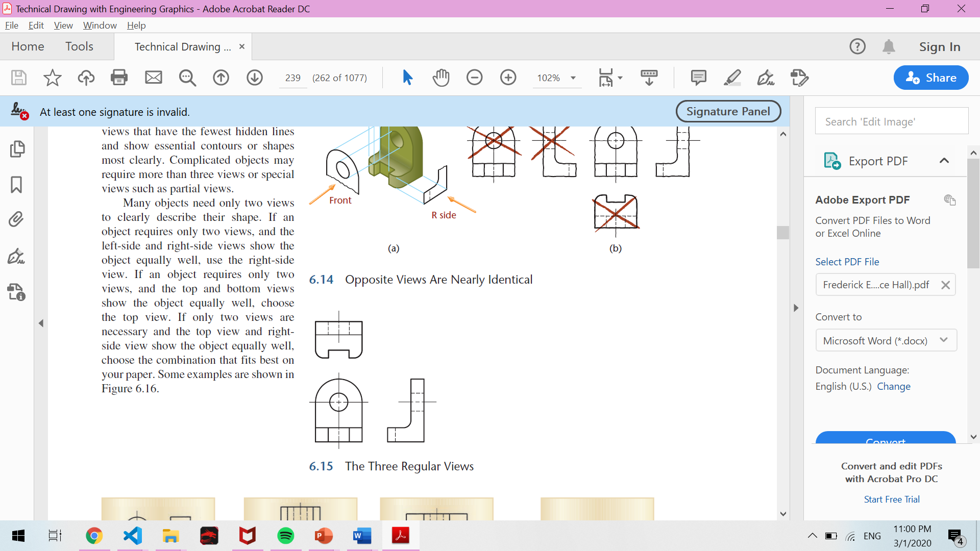The width and height of the screenshot is (980, 551).
Task: Open the Attachments paperclip panel
Action: click(16, 219)
